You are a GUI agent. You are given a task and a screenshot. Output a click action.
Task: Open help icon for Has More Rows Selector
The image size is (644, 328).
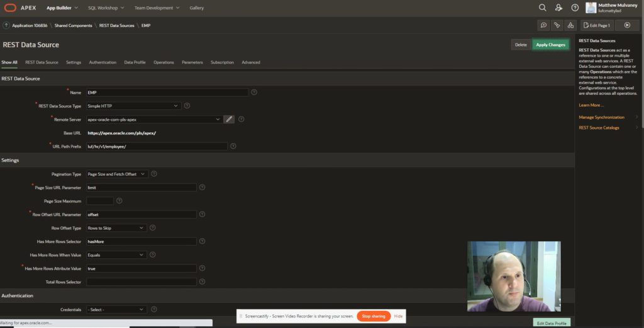(202, 241)
